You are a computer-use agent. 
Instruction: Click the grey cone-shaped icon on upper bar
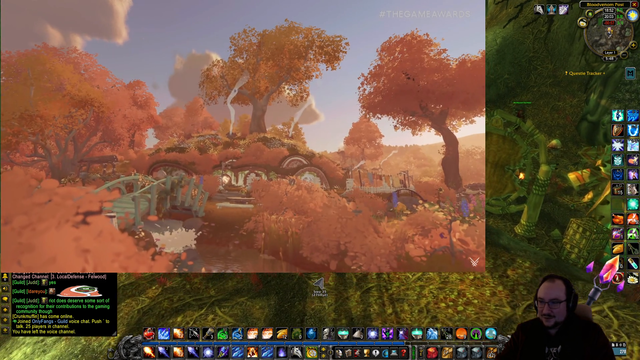[358, 333]
